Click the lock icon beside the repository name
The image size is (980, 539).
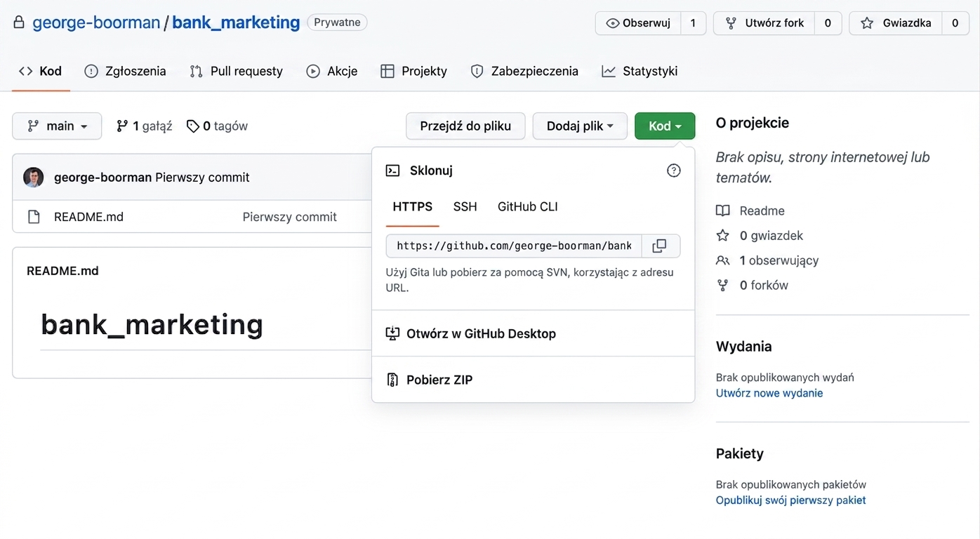coord(19,22)
